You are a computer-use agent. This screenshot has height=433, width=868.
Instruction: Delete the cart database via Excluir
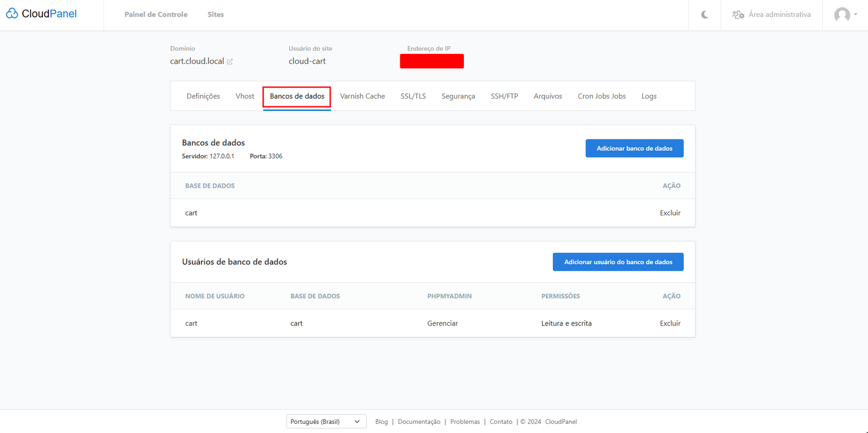670,213
